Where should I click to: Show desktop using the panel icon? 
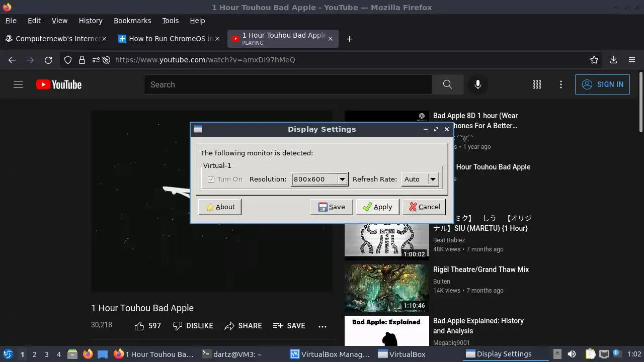(103, 354)
